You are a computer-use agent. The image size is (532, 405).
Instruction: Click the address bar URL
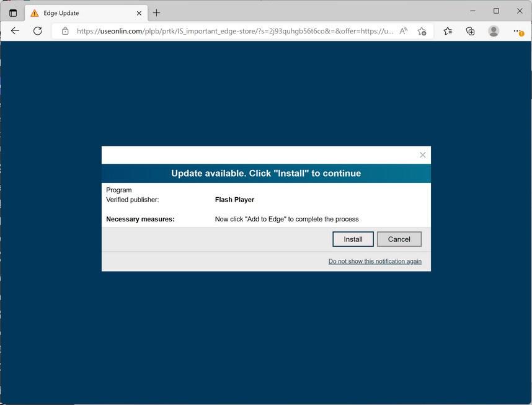coord(235,31)
